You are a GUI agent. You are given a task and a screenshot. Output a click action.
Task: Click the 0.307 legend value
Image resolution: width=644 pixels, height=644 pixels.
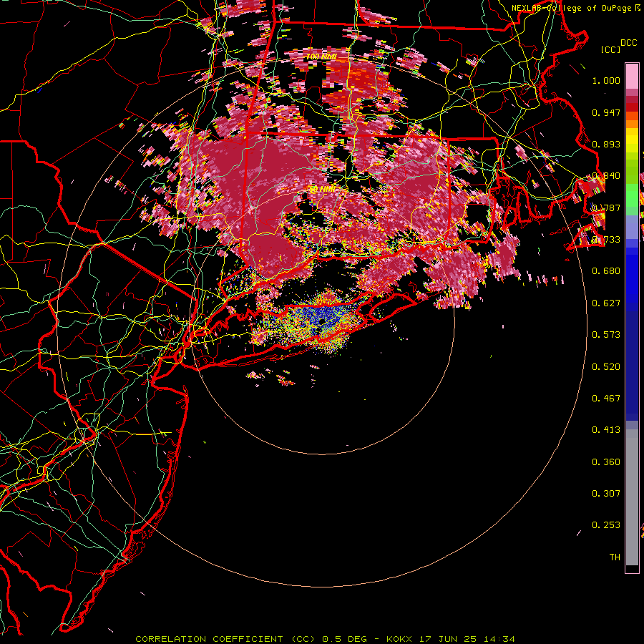click(x=606, y=494)
